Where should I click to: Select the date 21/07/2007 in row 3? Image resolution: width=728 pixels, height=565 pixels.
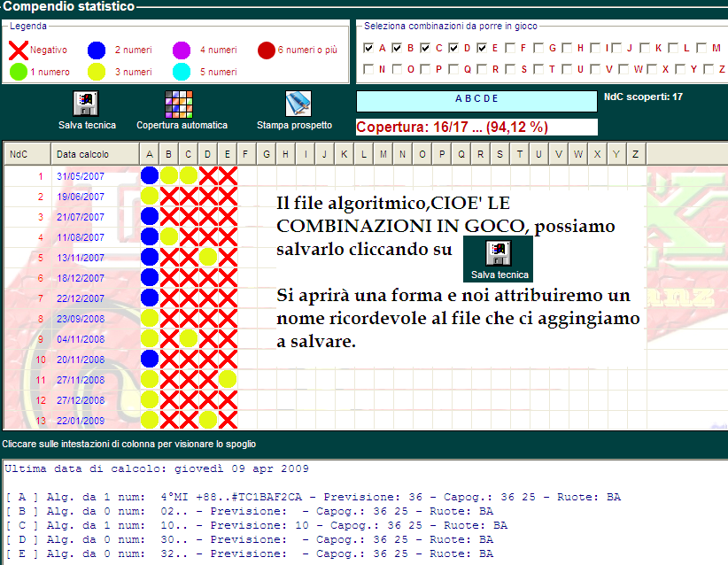81,217
